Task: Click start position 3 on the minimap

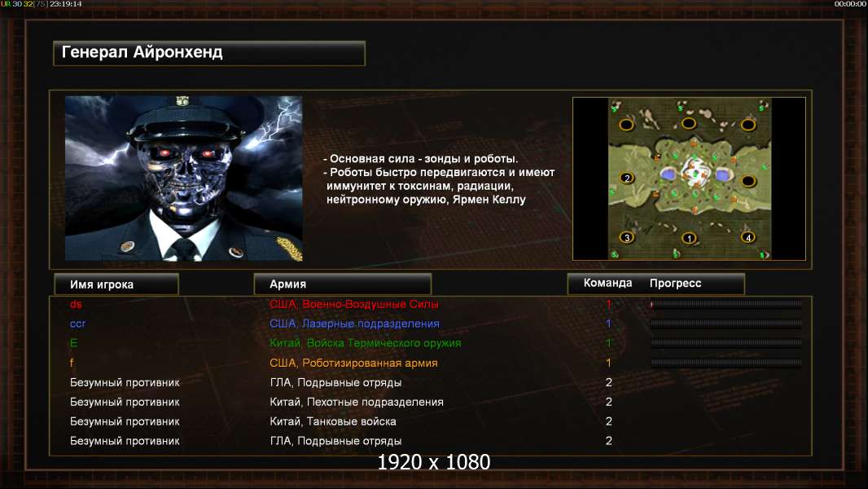Action: tap(627, 238)
